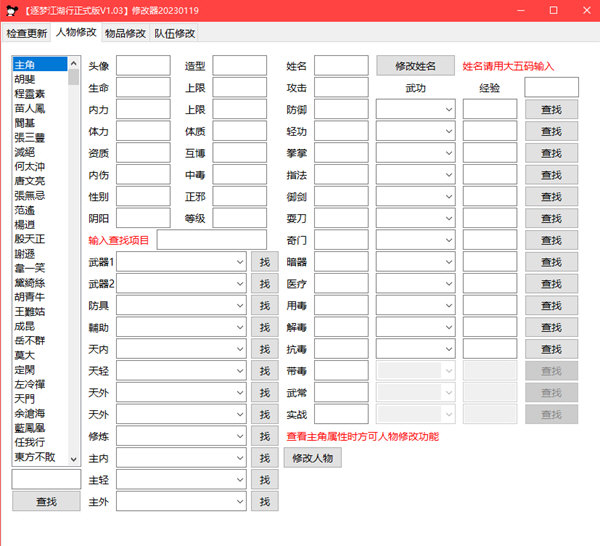Select 藍鳳凰 in the character list
This screenshot has height=546, width=600.
40,428
